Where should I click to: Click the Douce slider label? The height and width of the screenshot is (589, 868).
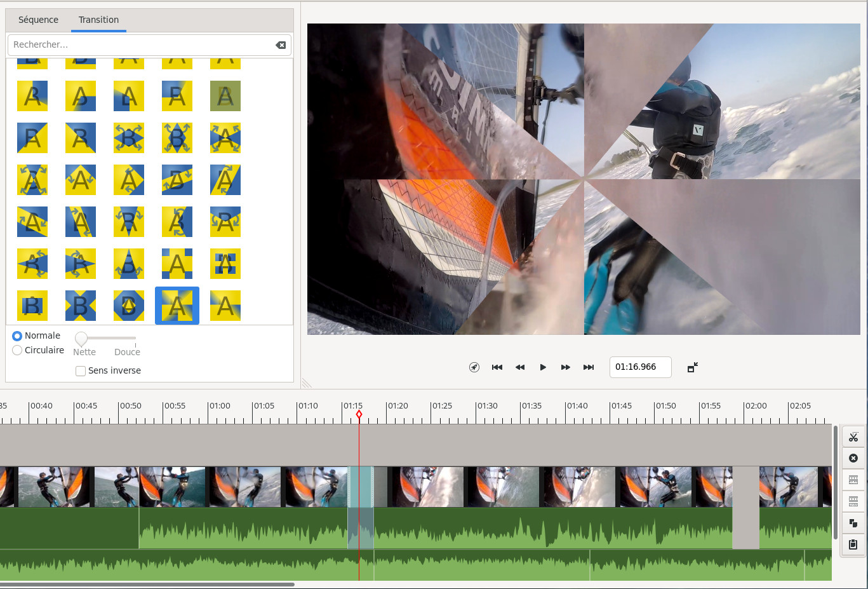(x=127, y=352)
